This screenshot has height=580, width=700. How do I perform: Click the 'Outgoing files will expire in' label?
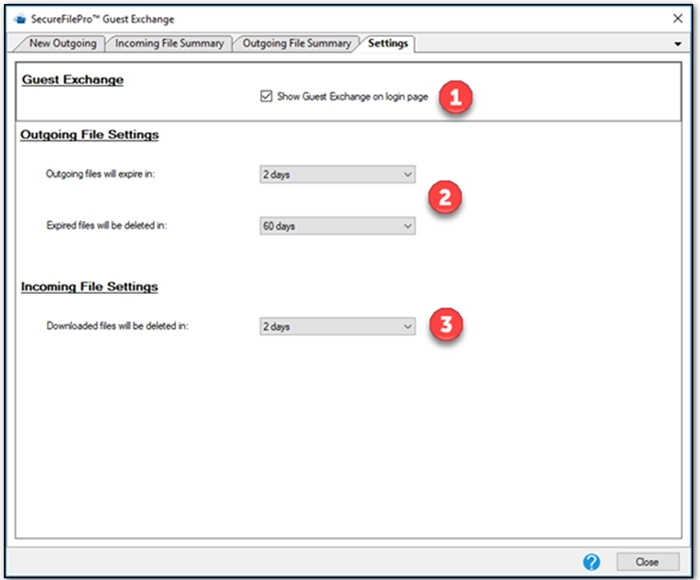coord(107,174)
